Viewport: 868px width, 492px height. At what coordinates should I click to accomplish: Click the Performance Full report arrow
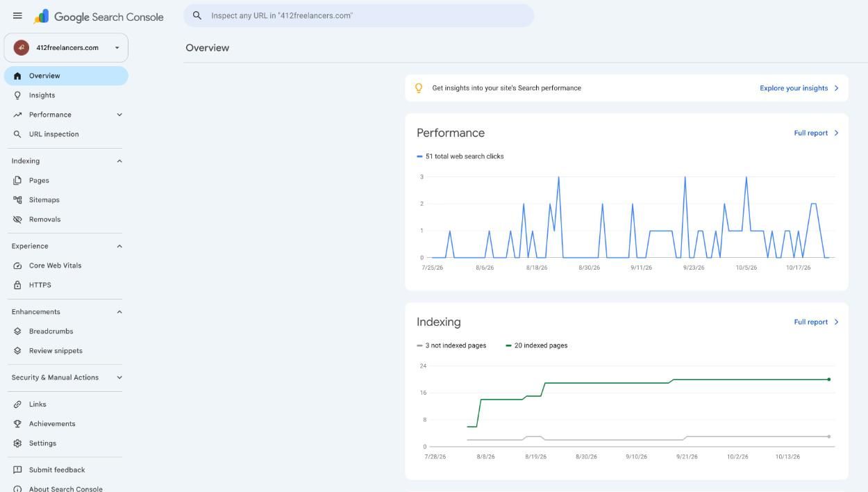[836, 133]
